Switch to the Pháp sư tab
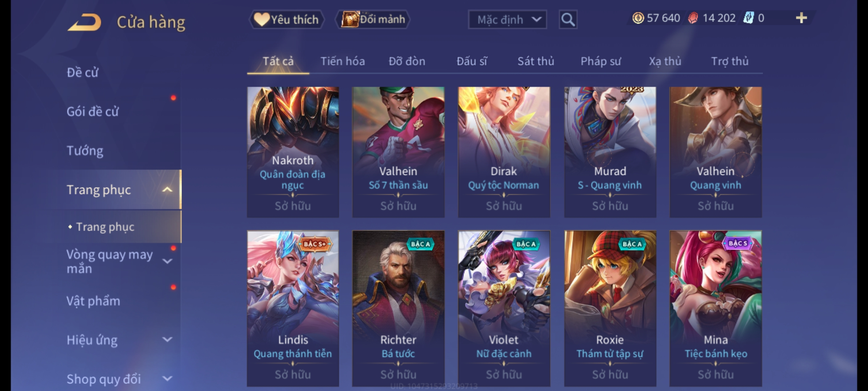This screenshot has width=868, height=391. (x=601, y=61)
